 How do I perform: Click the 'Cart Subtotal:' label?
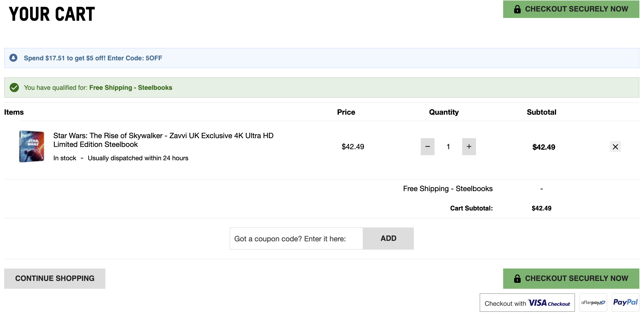pos(471,208)
